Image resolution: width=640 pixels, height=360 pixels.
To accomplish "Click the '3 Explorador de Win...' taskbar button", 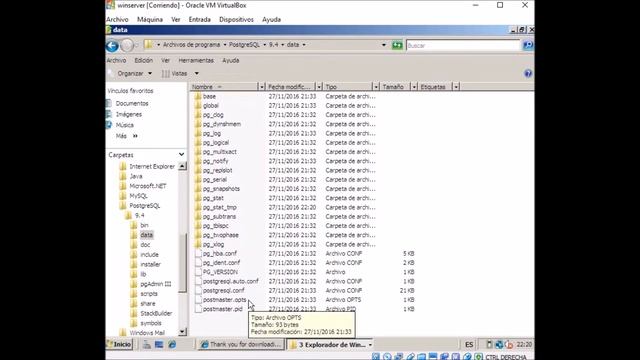I will [330, 344].
